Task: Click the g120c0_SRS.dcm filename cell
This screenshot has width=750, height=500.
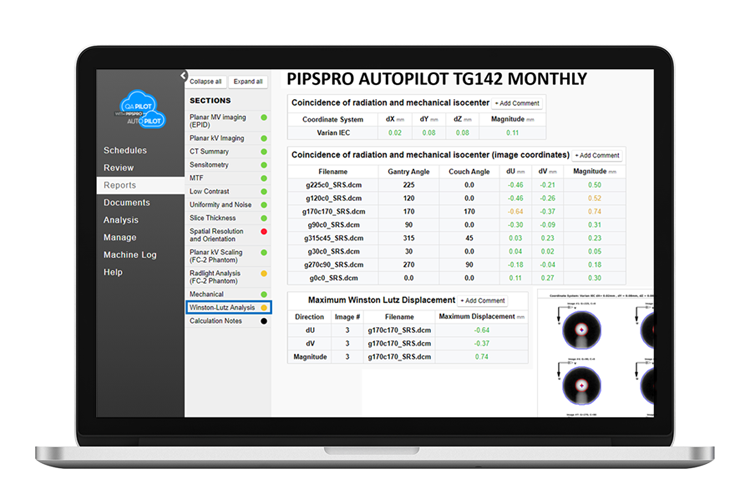Action: click(333, 198)
